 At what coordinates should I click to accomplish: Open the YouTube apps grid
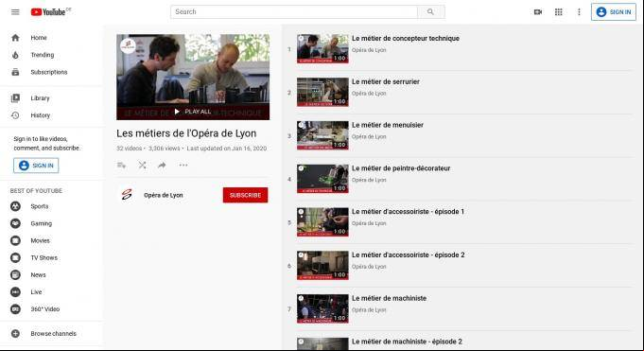(x=558, y=12)
